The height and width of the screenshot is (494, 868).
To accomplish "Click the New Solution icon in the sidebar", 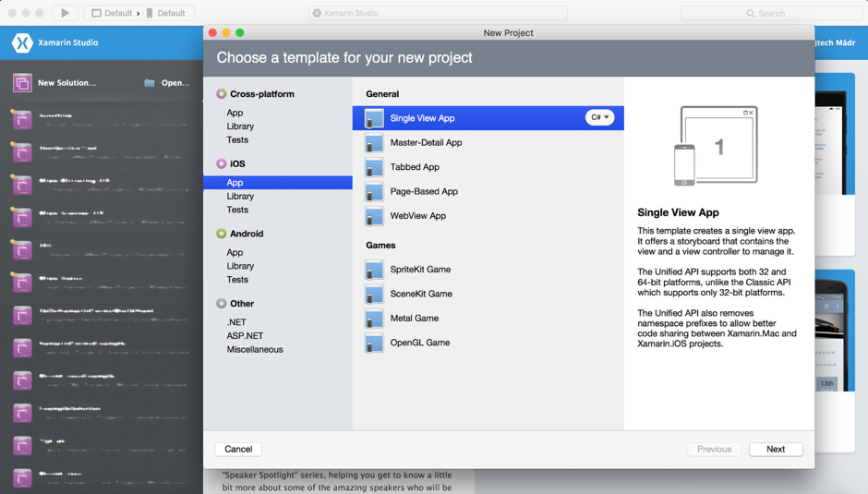I will [x=22, y=83].
